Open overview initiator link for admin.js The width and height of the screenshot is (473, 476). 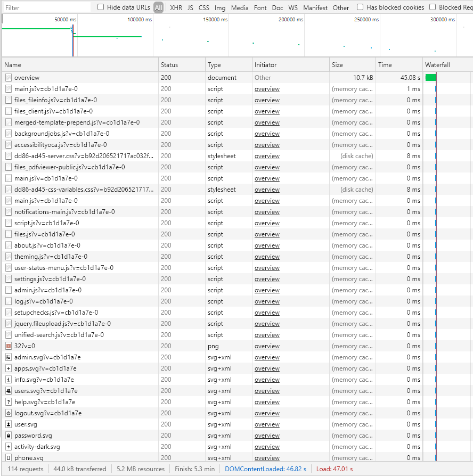[267, 290]
